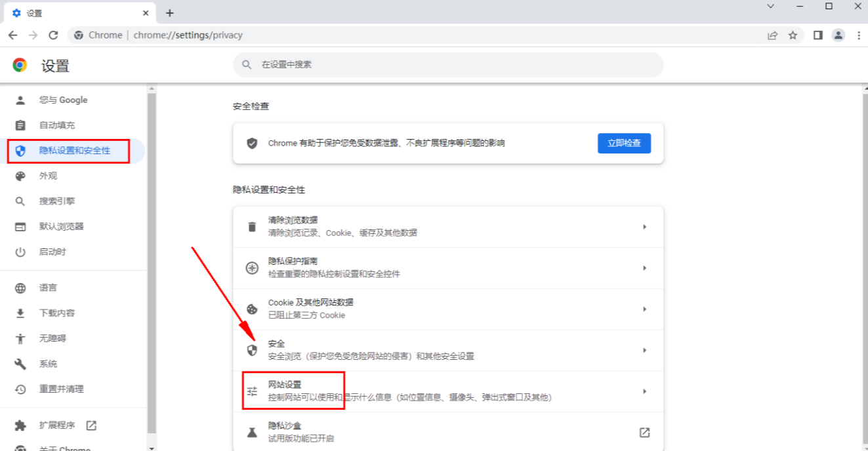The height and width of the screenshot is (451, 868).
Task: Click the flask icon of 隐私沙盒
Action: (x=252, y=433)
